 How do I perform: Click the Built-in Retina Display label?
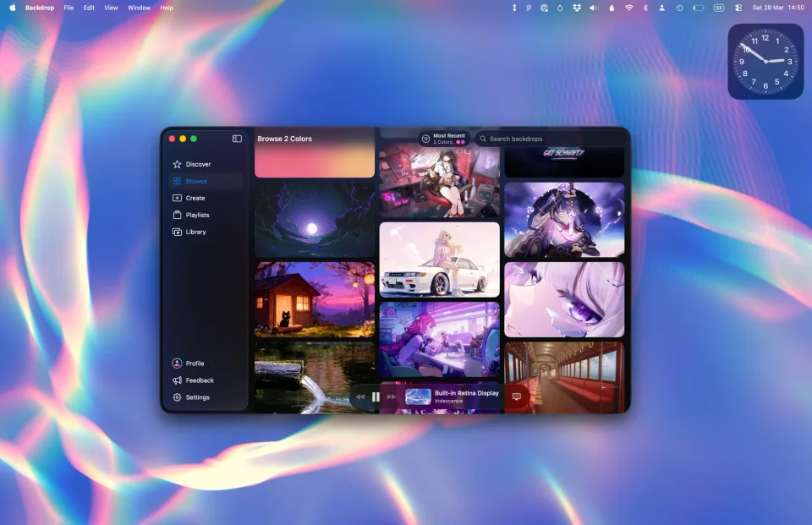point(467,393)
